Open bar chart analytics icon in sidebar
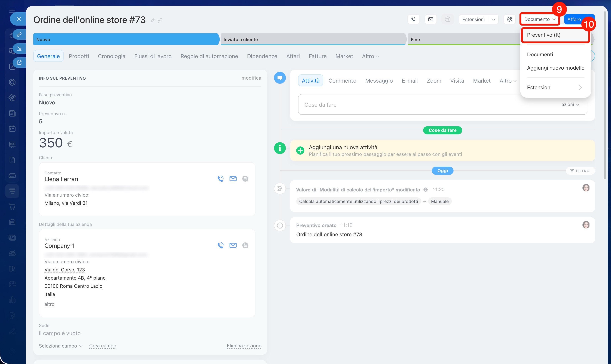Screen dimensions: 611x364 [x=12, y=300]
